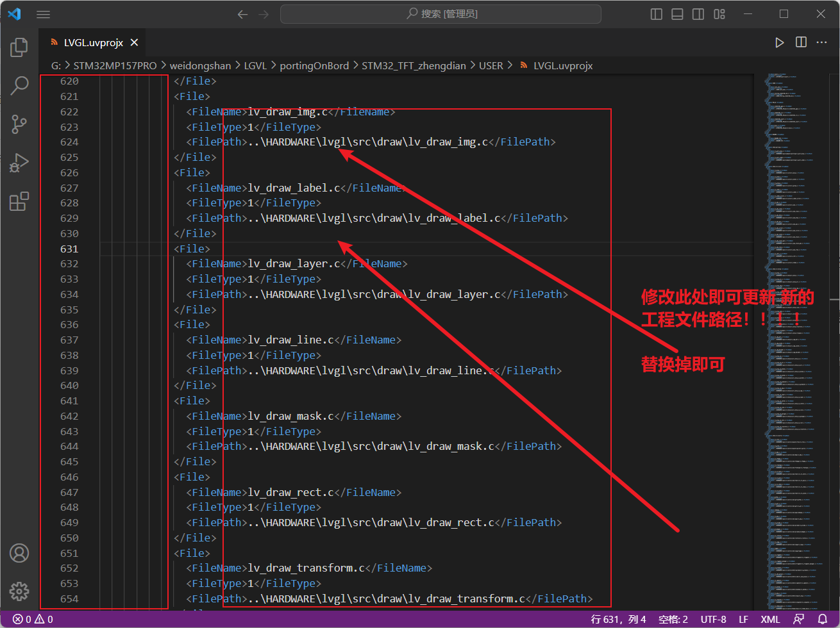Click line number 631 in the gutter
The image size is (840, 628).
point(69,249)
